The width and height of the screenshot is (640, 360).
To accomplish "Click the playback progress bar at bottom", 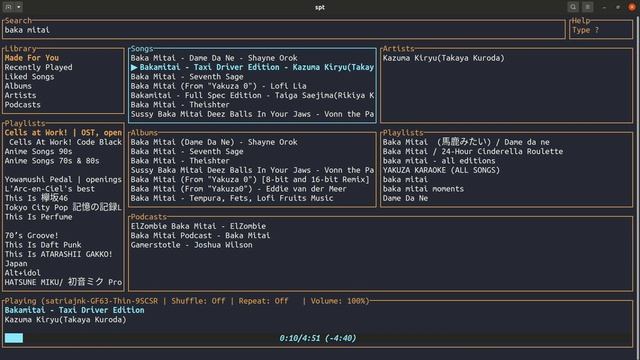I will 318,338.
